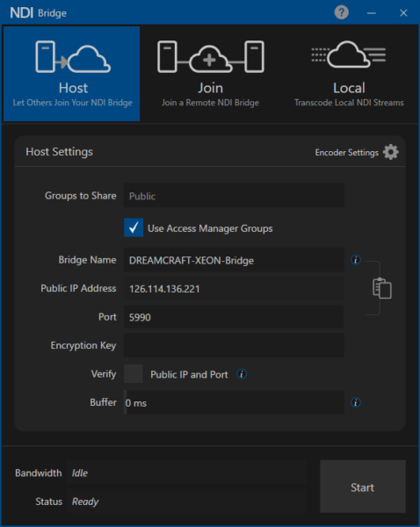Click the Bridge Name text field
420x527 pixels.
pos(234,260)
